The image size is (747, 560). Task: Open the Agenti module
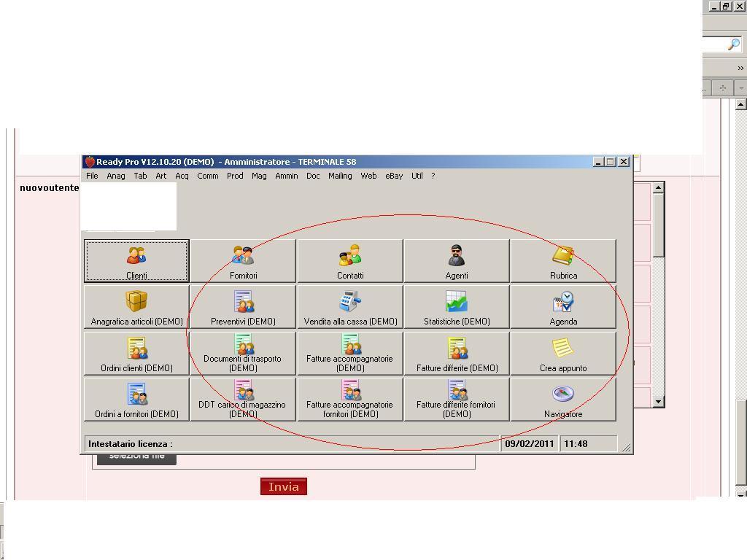(x=457, y=261)
